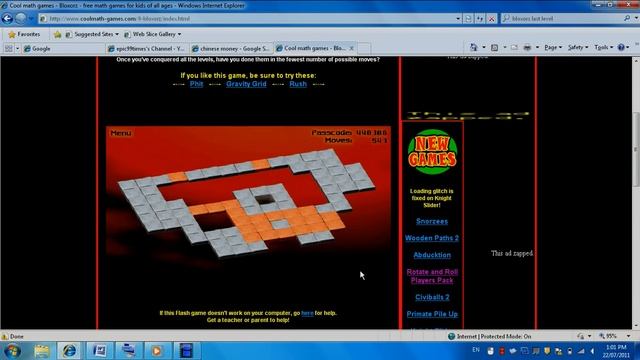Open the Page menu dropdown

pos(553,48)
